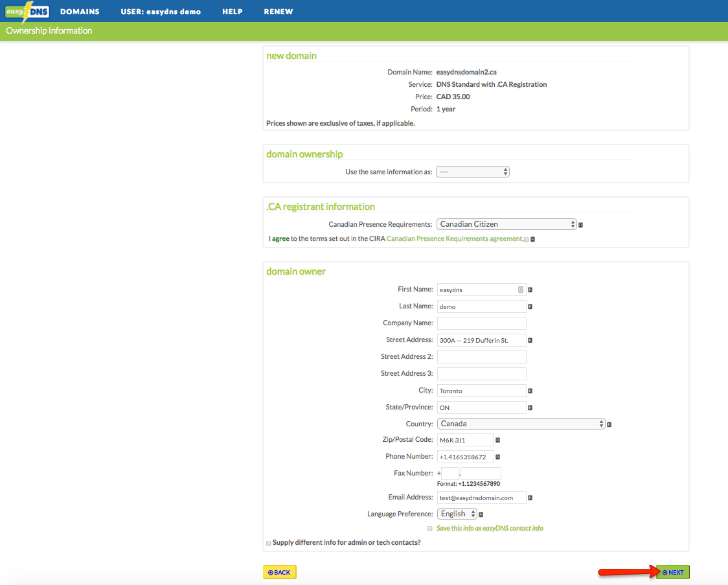Open USER: easydns demo menu

[x=161, y=12]
